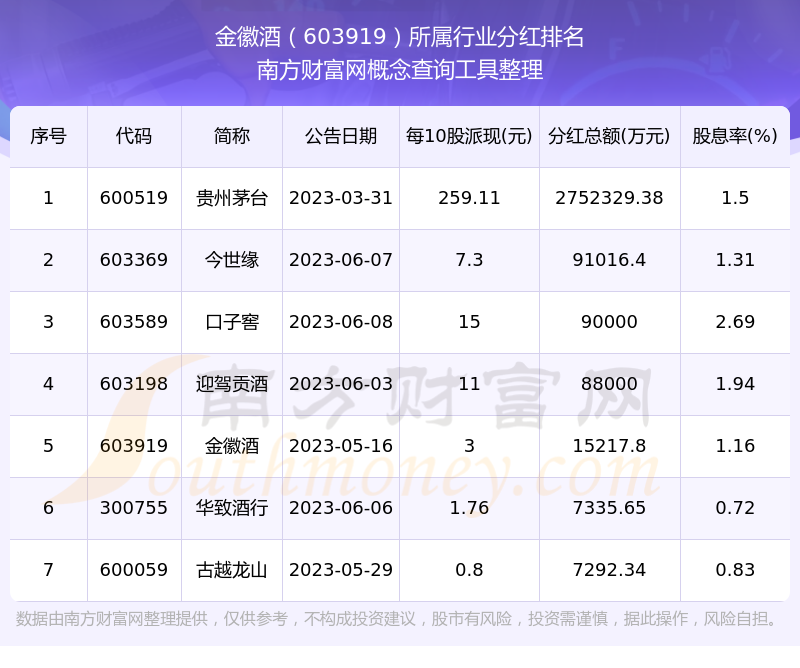Click dividend yield 1.94

click(735, 384)
